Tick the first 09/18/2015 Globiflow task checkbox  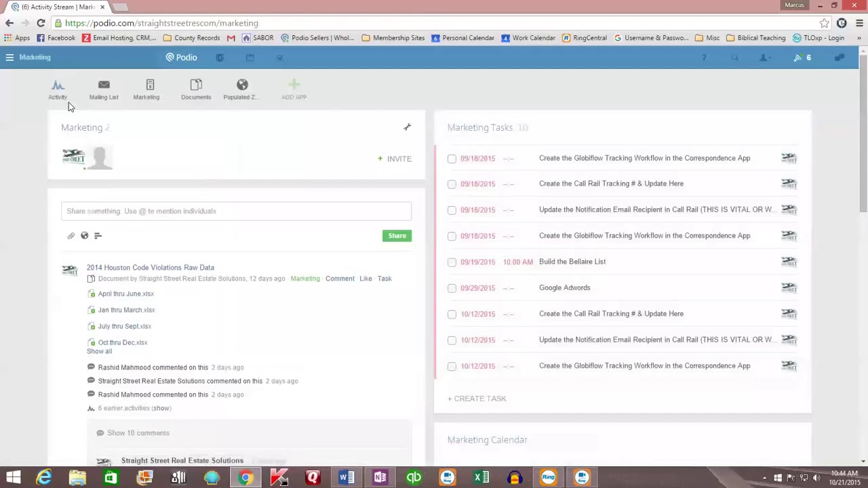tap(452, 159)
